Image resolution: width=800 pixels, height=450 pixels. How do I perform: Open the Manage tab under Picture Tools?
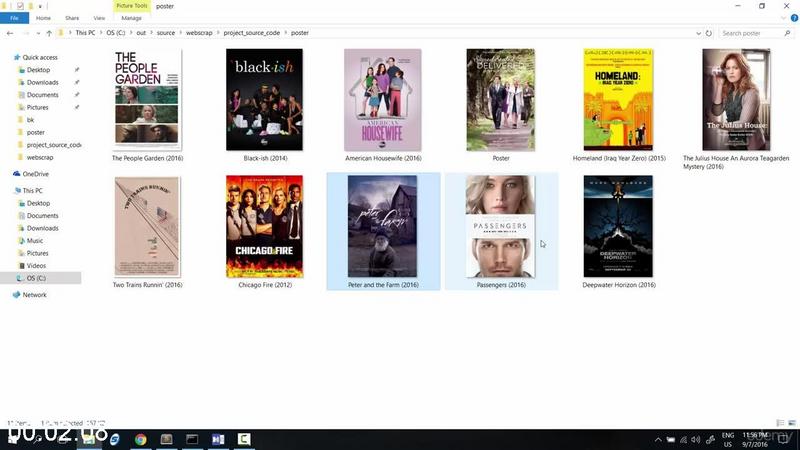(x=131, y=18)
